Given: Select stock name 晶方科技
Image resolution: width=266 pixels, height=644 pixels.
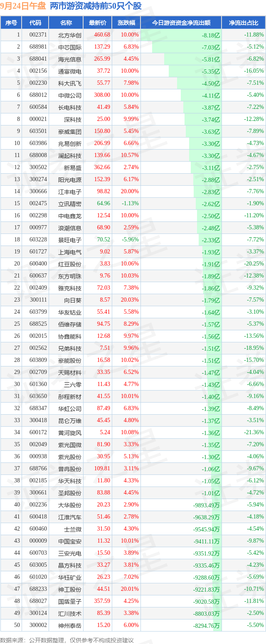Looking at the screenshot, I should (70, 565).
